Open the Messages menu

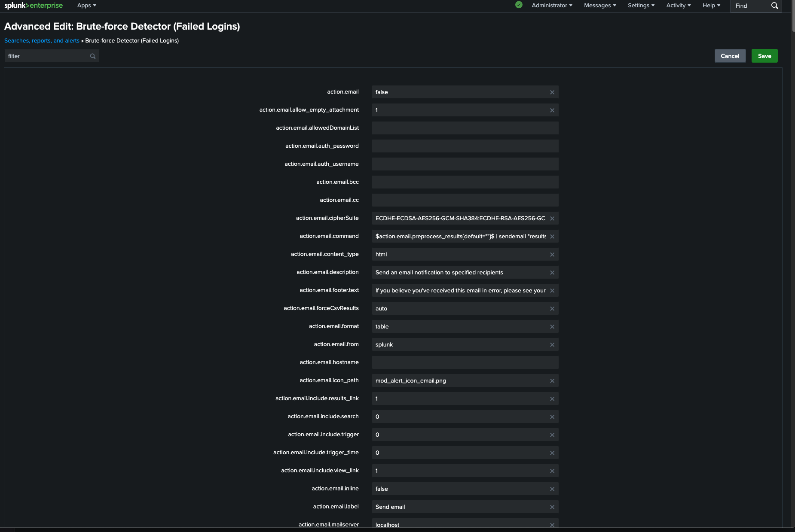600,6
